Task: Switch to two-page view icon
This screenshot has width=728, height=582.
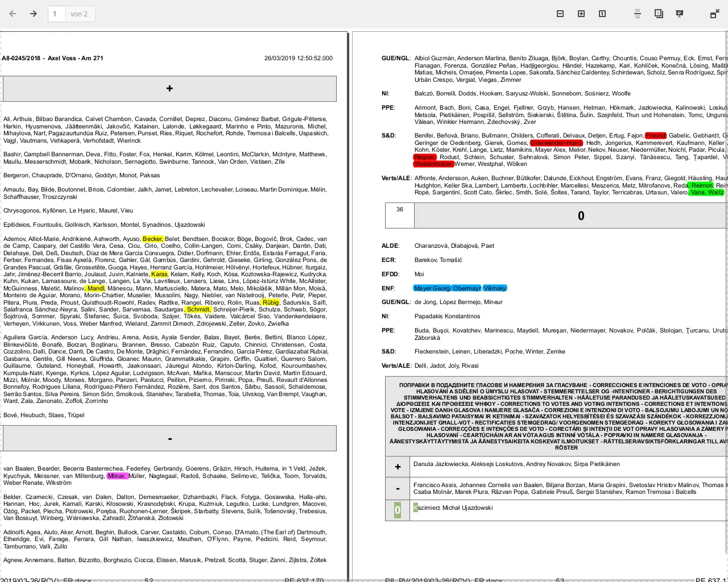Action: [x=659, y=14]
